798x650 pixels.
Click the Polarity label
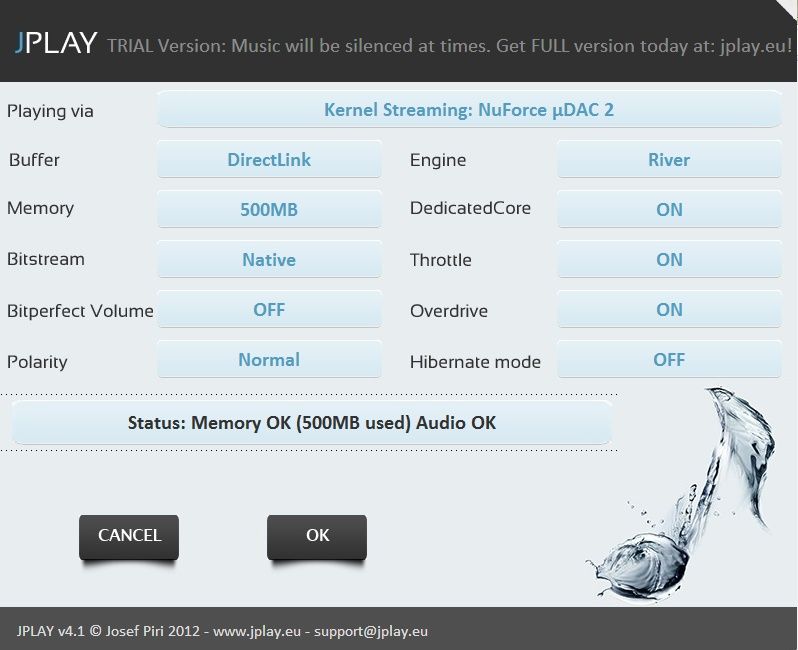click(37, 362)
